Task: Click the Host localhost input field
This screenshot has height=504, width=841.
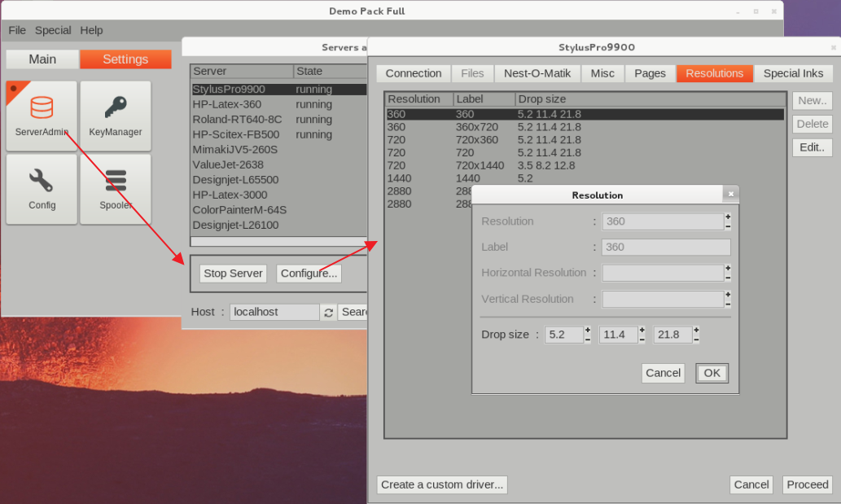Action: pyautogui.click(x=274, y=312)
